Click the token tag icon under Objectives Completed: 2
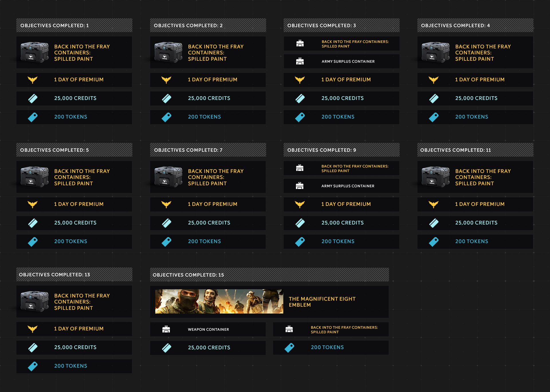Viewport: 550px width, 392px height. pyautogui.click(x=166, y=117)
